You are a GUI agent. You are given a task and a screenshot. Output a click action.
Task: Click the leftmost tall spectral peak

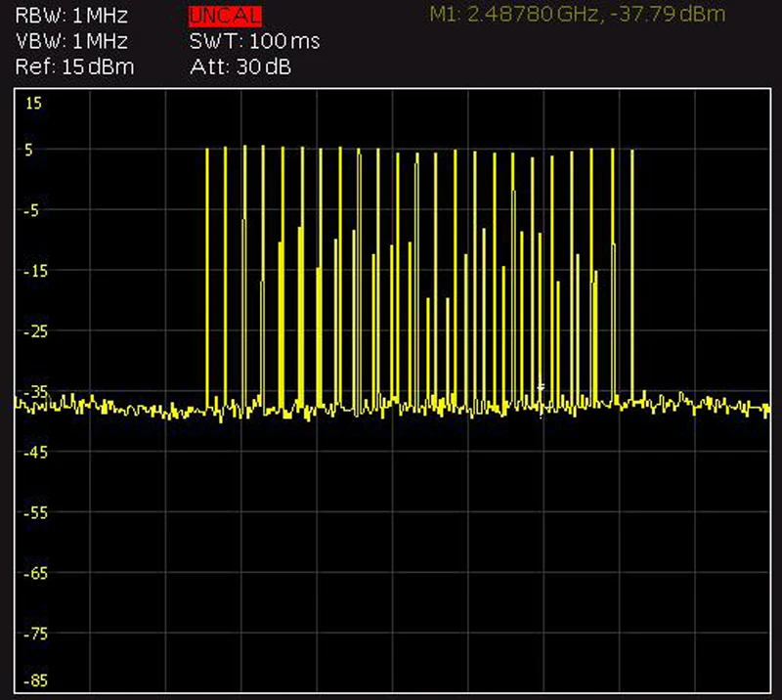(x=207, y=280)
